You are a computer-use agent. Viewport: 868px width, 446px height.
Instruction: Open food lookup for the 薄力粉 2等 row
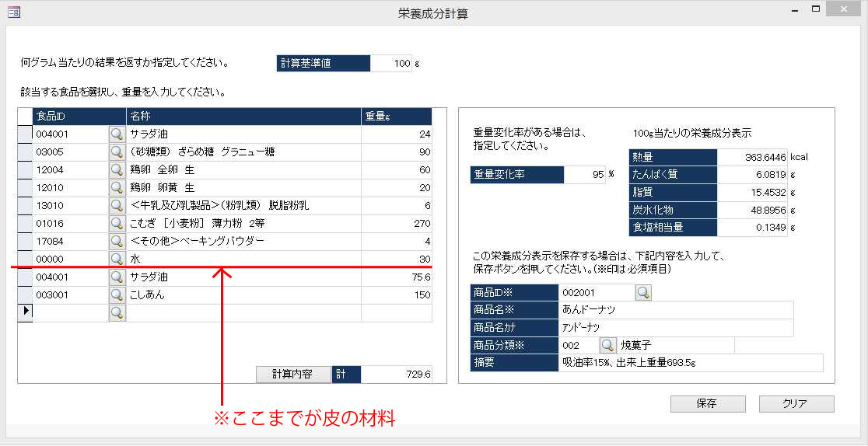(x=117, y=224)
